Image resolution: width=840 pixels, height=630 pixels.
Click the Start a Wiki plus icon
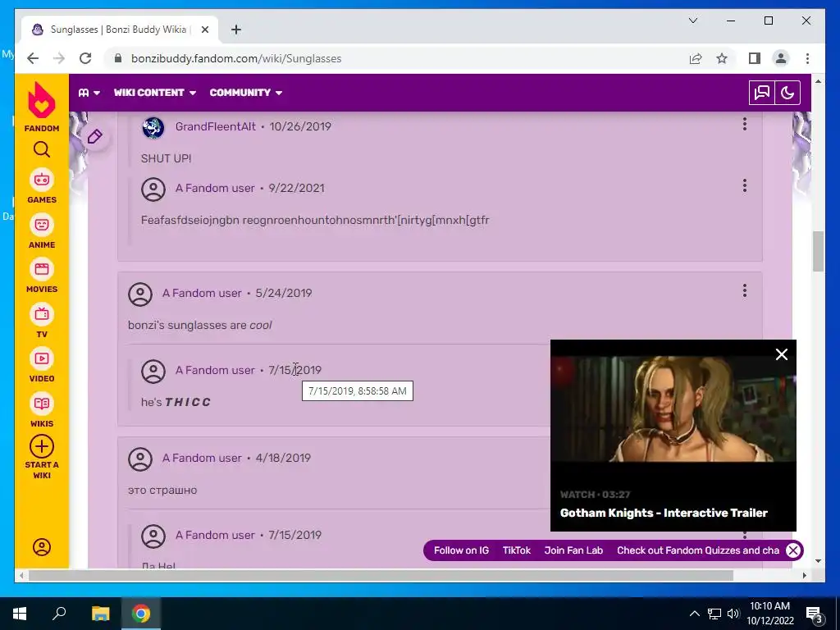(42, 447)
